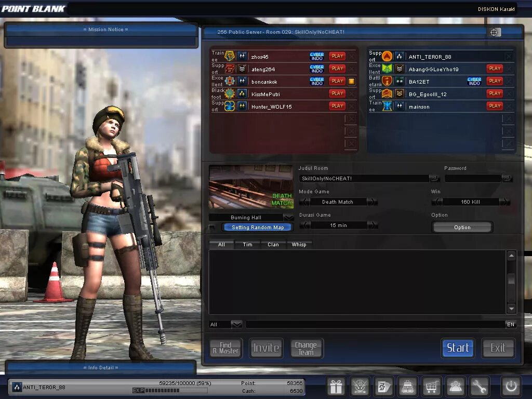The height and width of the screenshot is (399, 532).
Task: Click the power quit icon
Action: [511, 386]
